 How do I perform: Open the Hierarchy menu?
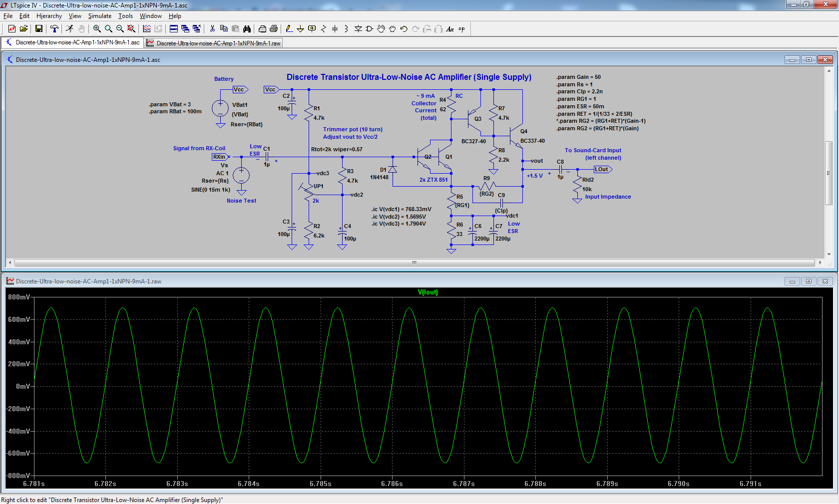tap(49, 16)
